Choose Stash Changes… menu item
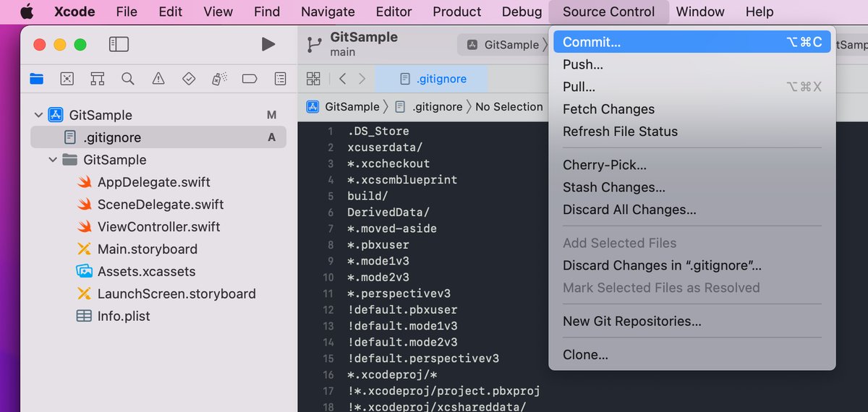This screenshot has width=868, height=412. [692, 187]
